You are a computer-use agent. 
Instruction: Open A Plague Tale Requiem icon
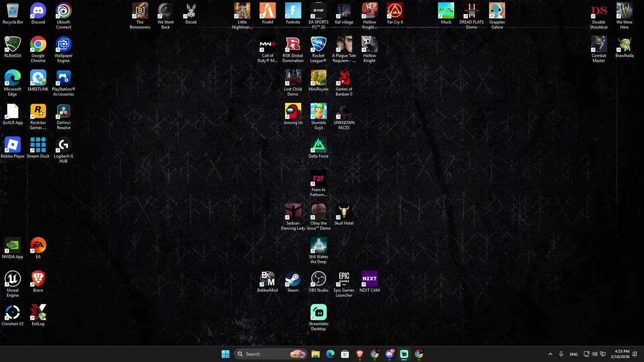point(344,50)
